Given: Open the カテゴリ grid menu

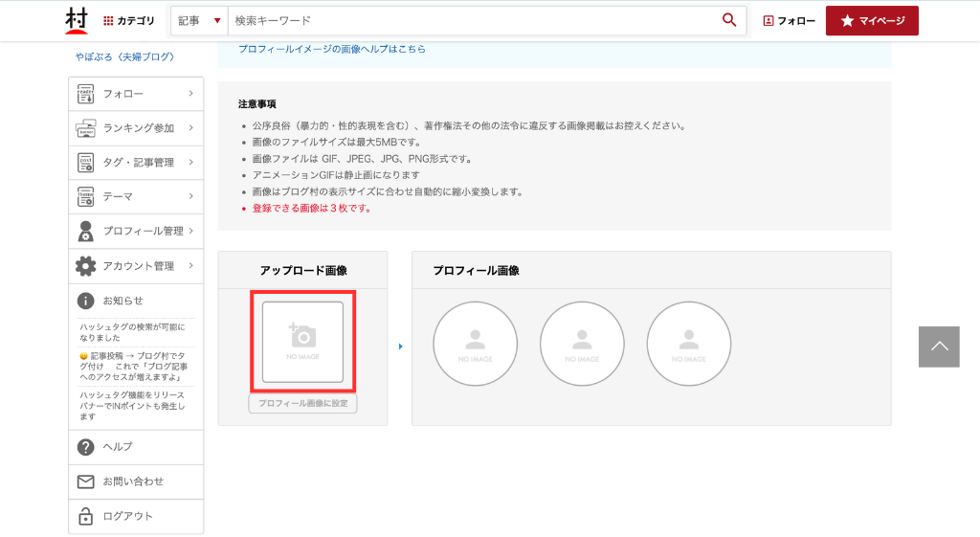Looking at the screenshot, I should [x=129, y=21].
